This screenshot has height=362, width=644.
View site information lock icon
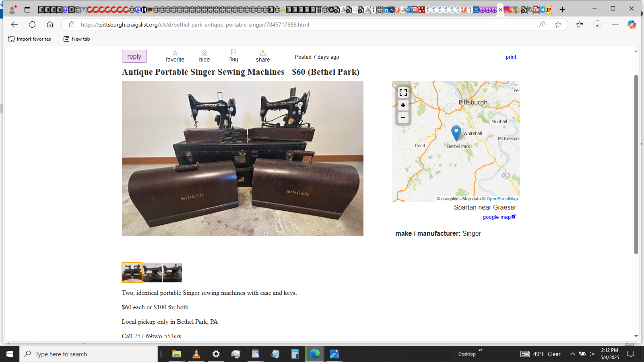point(72,25)
